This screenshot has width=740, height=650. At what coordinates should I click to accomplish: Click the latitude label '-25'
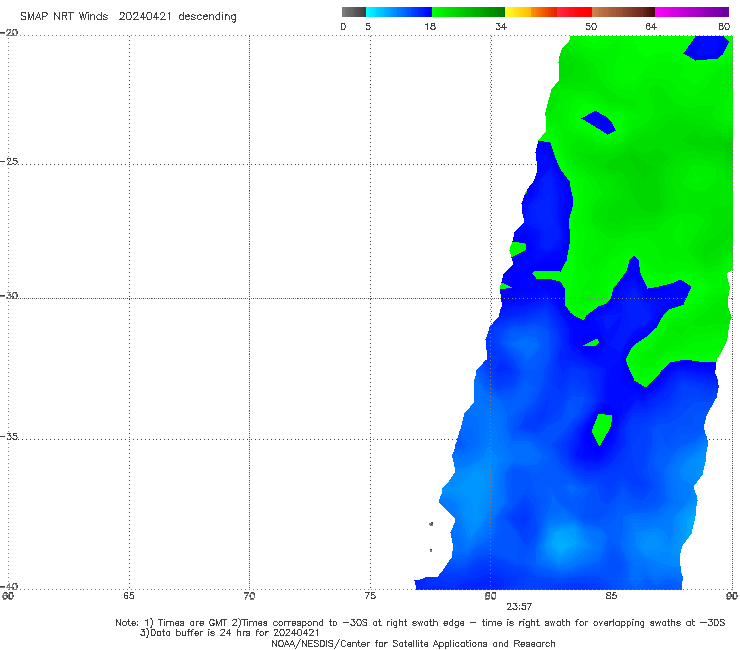click(x=9, y=161)
